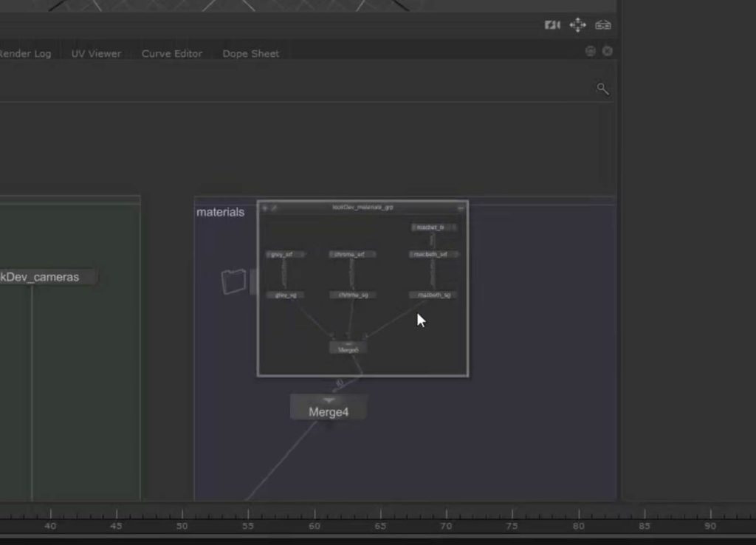
Task: Select the lookDev_cameras node
Action: pyautogui.click(x=41, y=278)
